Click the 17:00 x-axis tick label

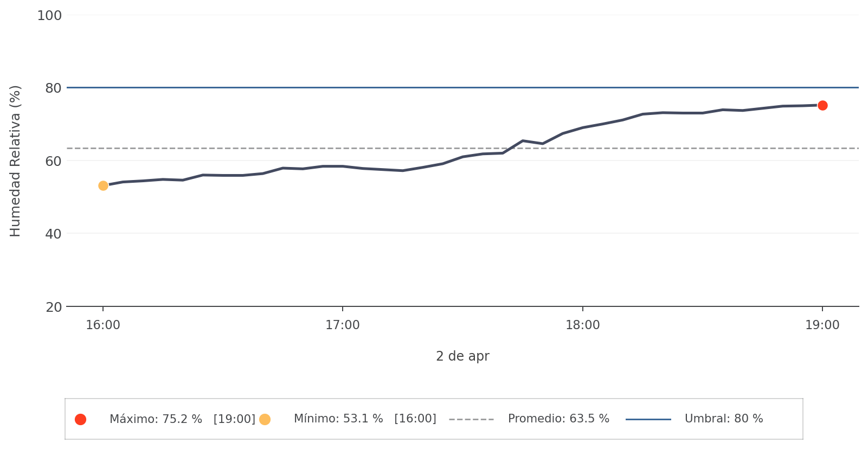click(x=343, y=325)
